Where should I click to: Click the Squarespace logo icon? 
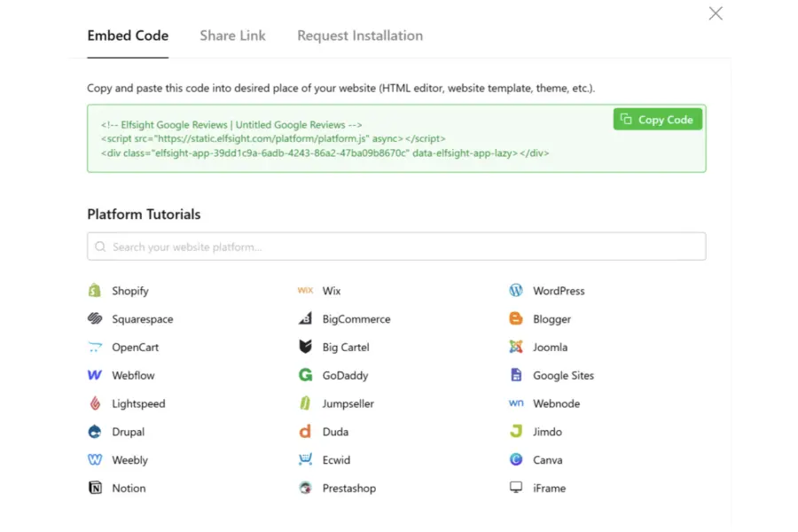click(x=95, y=318)
